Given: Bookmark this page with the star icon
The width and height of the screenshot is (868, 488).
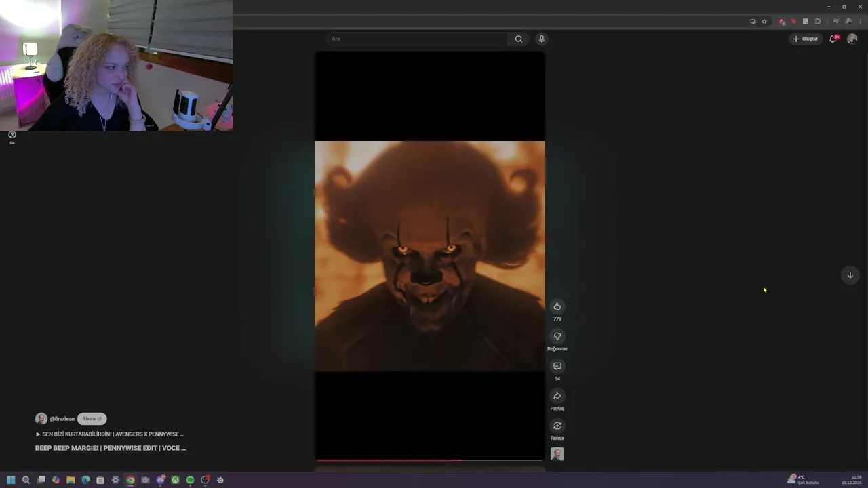Looking at the screenshot, I should click(764, 22).
